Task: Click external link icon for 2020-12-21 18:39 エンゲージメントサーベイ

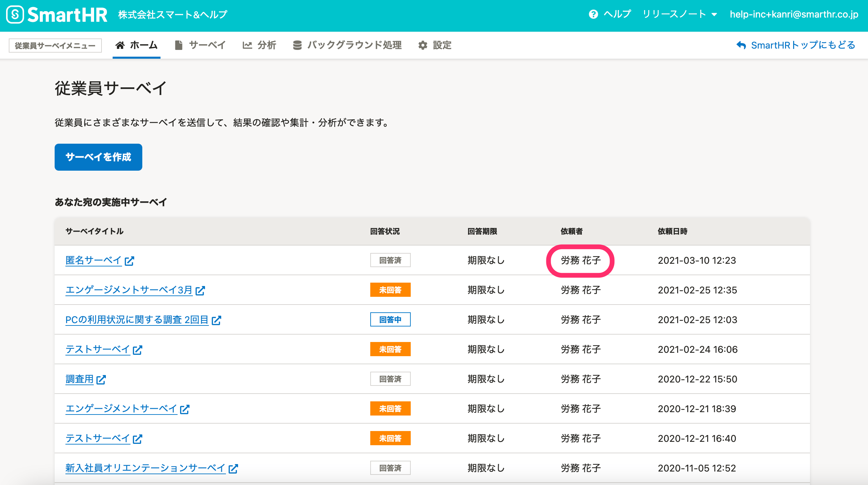Action: click(185, 409)
